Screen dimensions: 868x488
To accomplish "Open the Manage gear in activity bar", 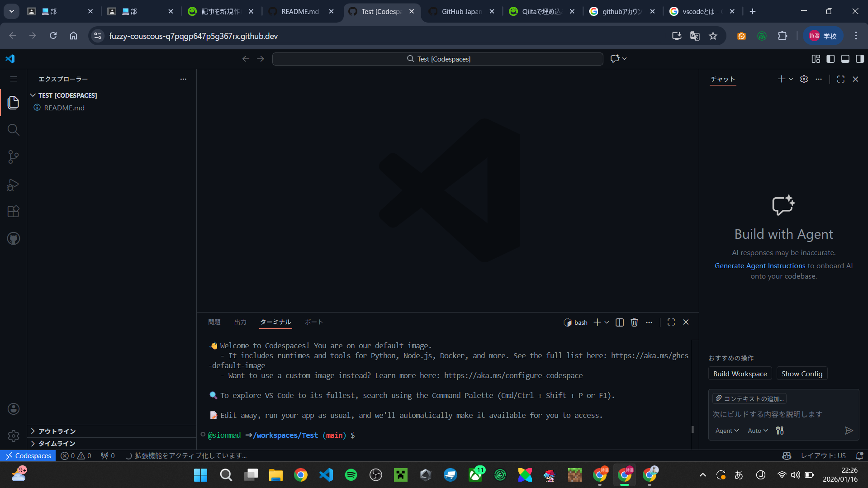I will click(13, 436).
